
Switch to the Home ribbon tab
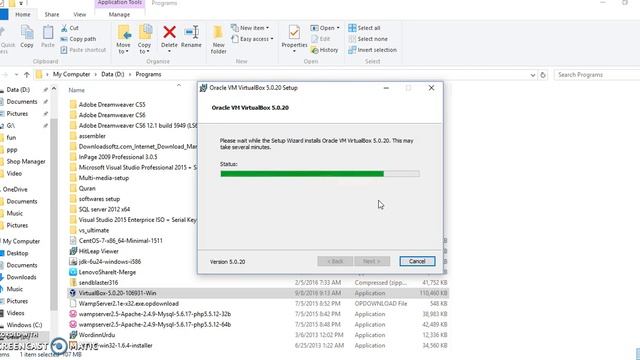pyautogui.click(x=23, y=15)
